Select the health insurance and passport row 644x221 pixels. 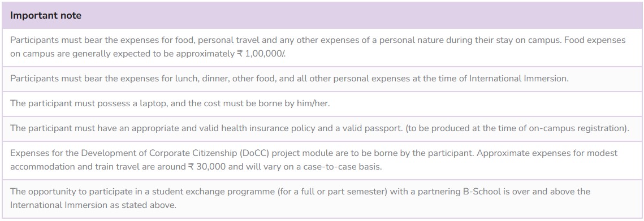click(322, 128)
